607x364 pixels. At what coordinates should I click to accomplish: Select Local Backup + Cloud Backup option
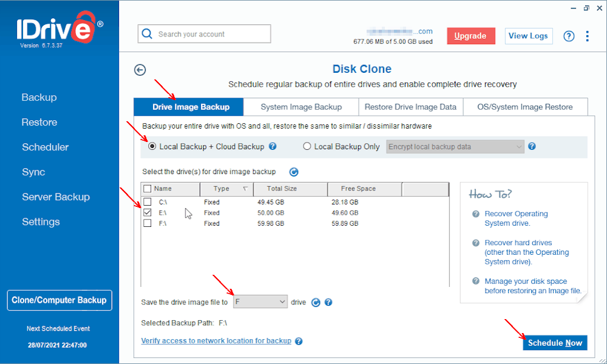tap(152, 146)
